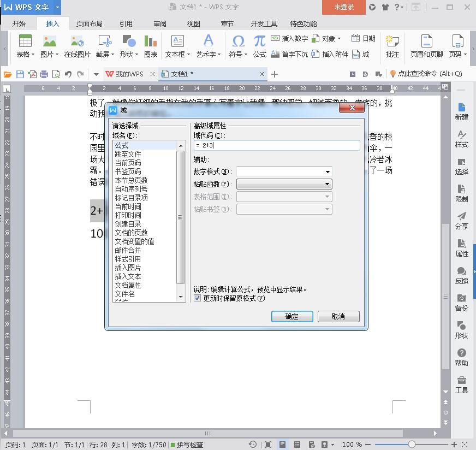The width and height of the screenshot is (476, 450).
Task: Open 页眉和页脚 header and footer
Action: coord(426,46)
